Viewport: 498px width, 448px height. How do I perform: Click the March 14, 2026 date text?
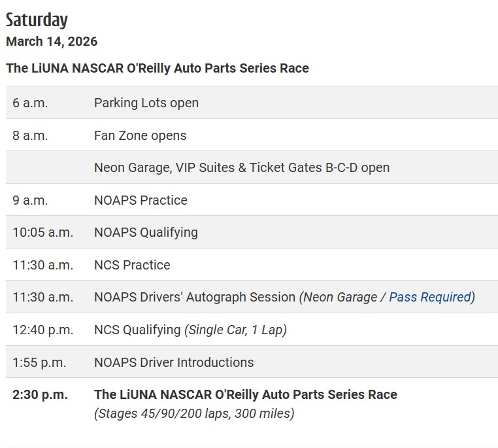pos(52,42)
